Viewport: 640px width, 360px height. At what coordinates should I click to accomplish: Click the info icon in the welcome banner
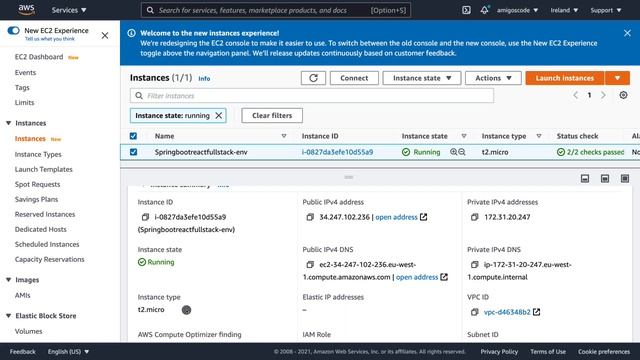(x=131, y=33)
